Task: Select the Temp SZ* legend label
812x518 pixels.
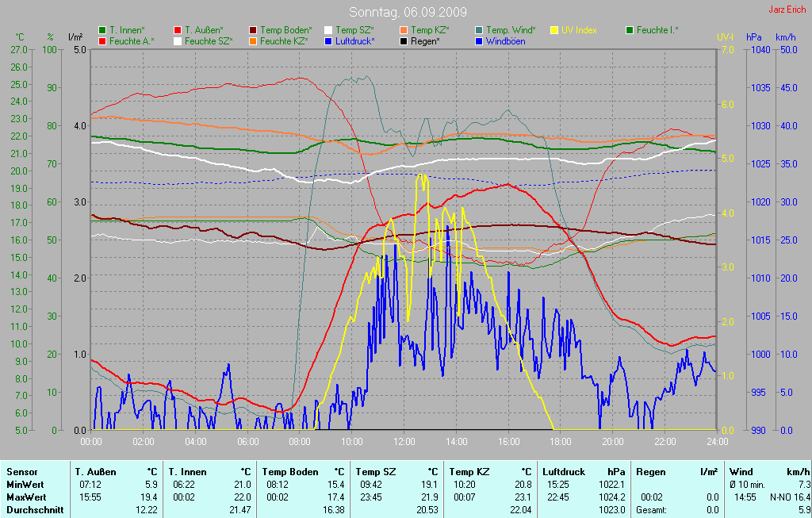Action: click(354, 31)
